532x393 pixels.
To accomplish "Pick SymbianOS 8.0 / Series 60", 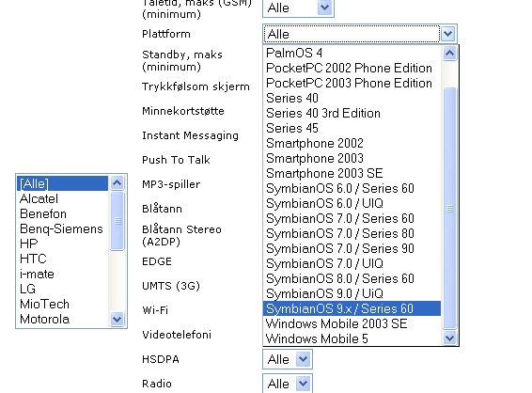I will click(352, 278).
